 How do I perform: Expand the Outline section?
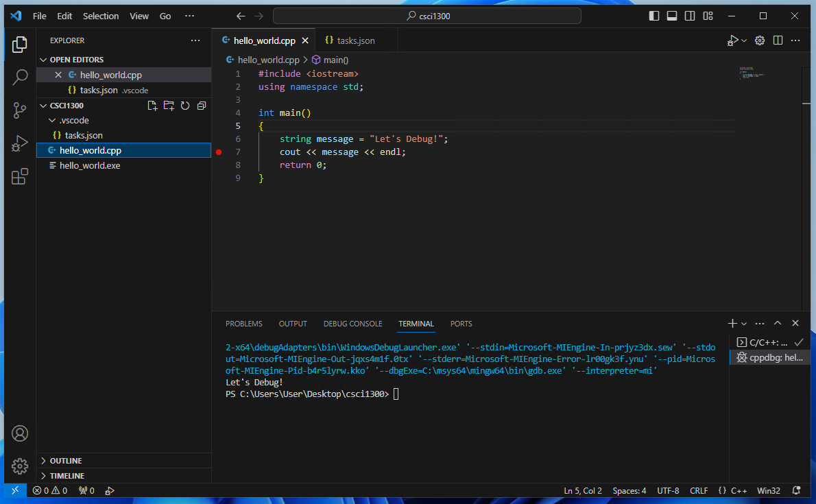click(124, 461)
